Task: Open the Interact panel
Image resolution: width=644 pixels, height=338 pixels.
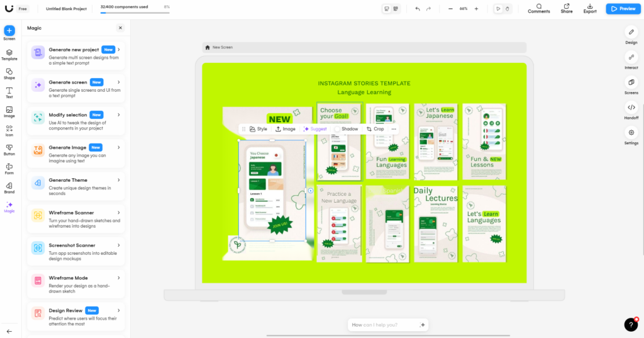Action: (x=631, y=60)
